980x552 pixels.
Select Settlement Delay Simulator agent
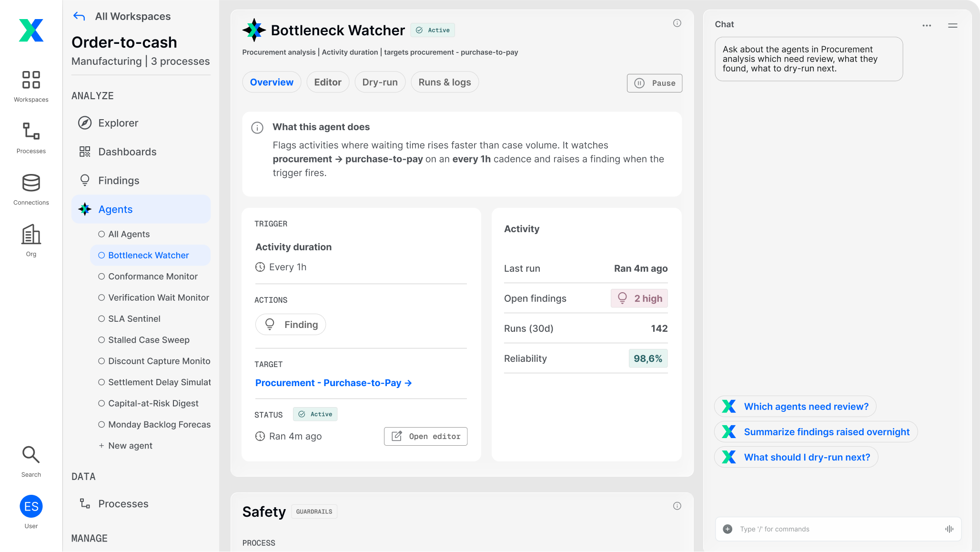point(151,382)
